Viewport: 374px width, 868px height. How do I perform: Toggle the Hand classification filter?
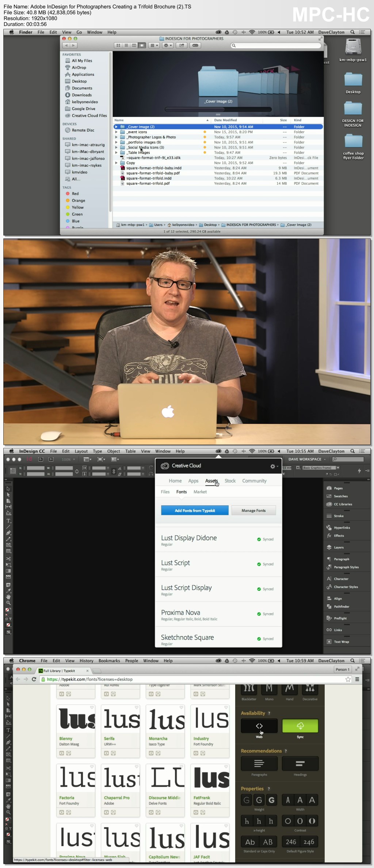click(290, 689)
